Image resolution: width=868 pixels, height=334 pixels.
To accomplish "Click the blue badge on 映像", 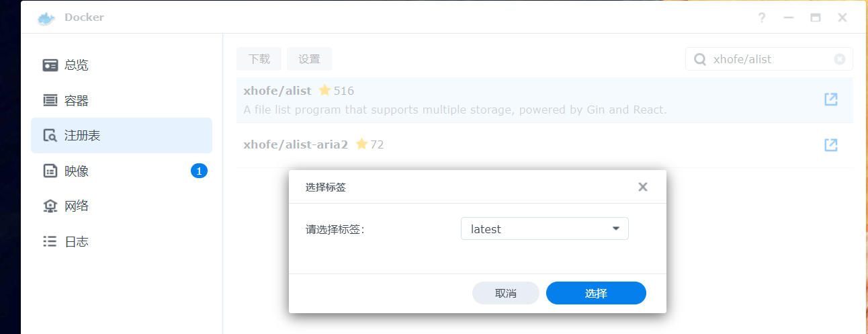I will (x=199, y=171).
